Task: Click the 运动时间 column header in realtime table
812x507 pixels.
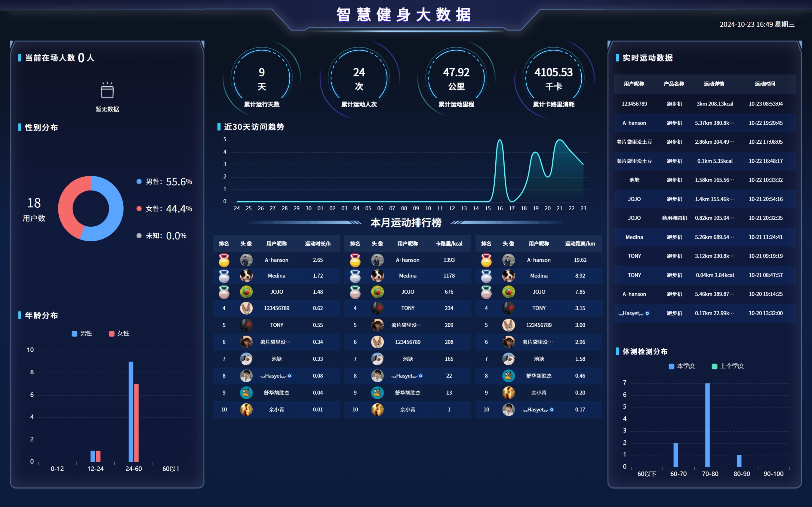Action: click(765, 84)
